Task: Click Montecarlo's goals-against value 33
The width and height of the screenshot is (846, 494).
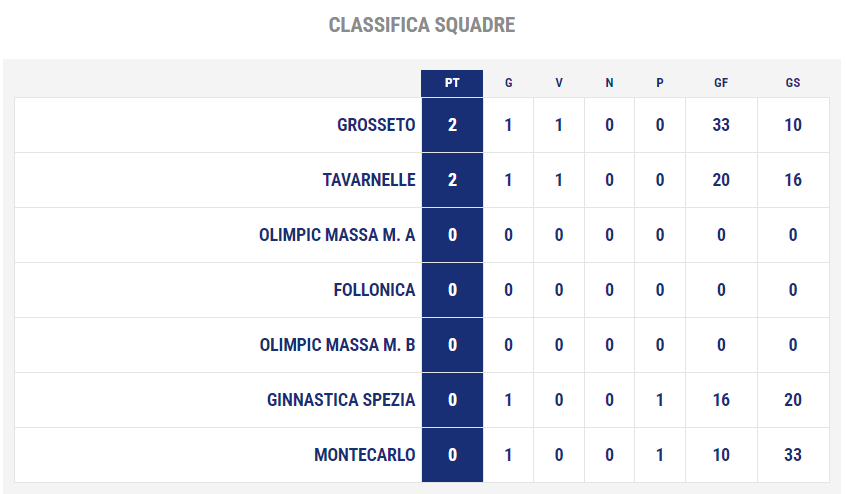Action: pos(793,455)
